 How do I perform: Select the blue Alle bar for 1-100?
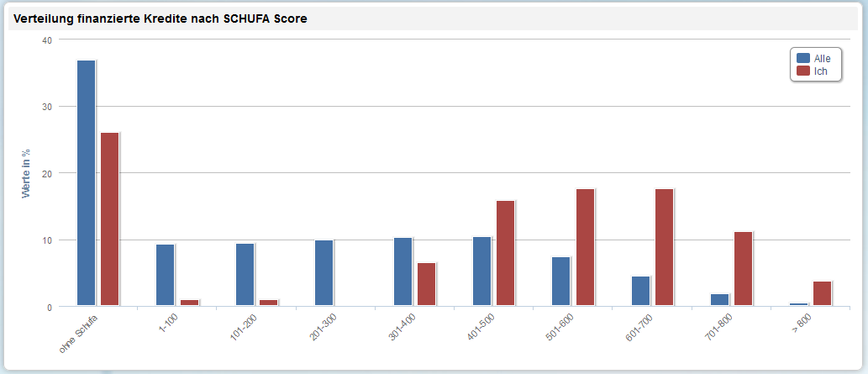tap(166, 275)
